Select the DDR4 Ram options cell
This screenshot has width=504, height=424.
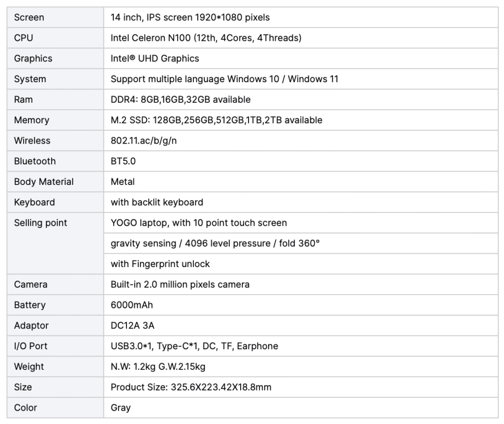point(181,100)
